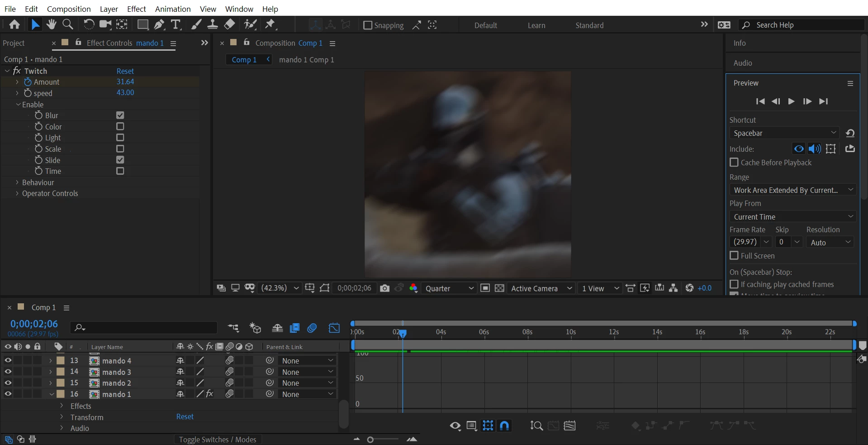Enable the Full Screen checkbox
868x445 pixels.
coord(734,255)
